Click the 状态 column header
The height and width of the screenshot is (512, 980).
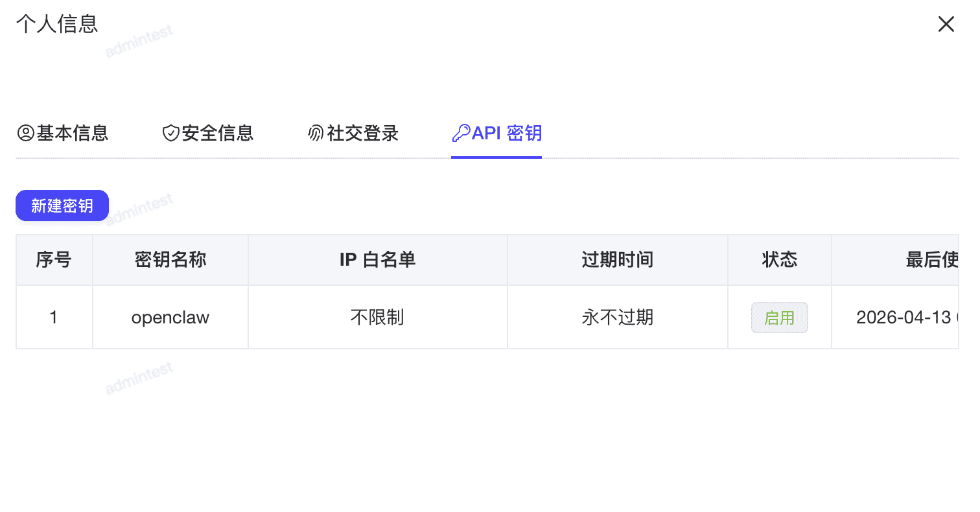click(780, 259)
